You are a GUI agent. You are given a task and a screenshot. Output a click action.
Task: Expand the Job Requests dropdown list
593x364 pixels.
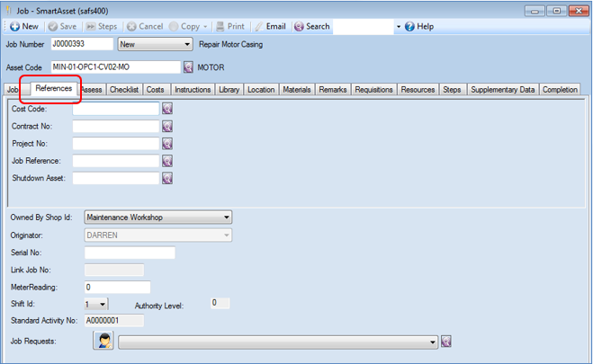278,342
